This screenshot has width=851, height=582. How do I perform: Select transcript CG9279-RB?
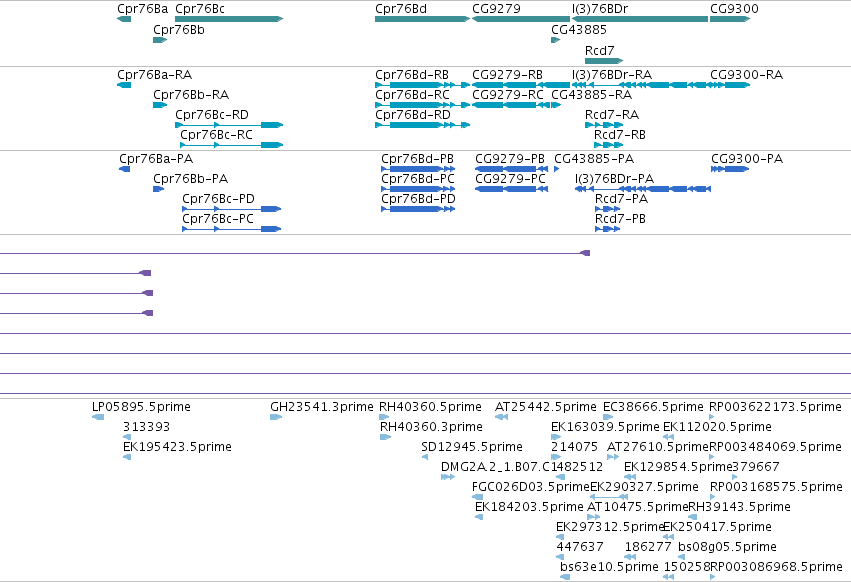click(521, 85)
